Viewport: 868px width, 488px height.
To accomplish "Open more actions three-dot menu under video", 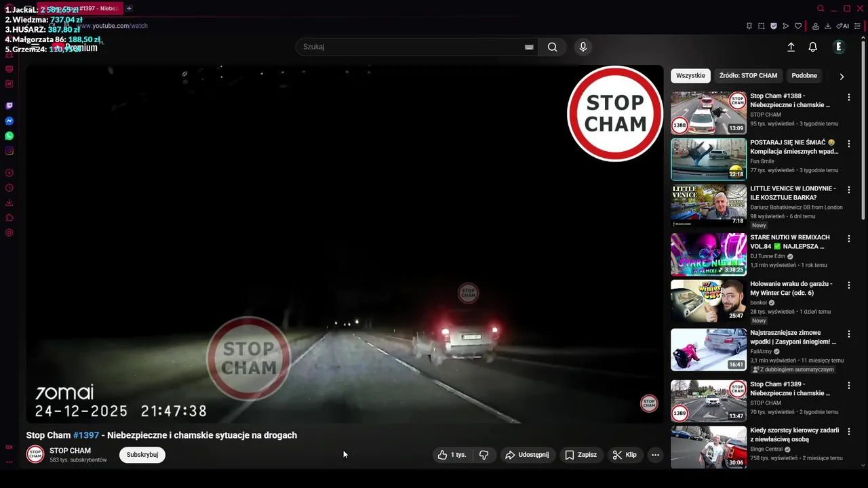I will pos(655,455).
